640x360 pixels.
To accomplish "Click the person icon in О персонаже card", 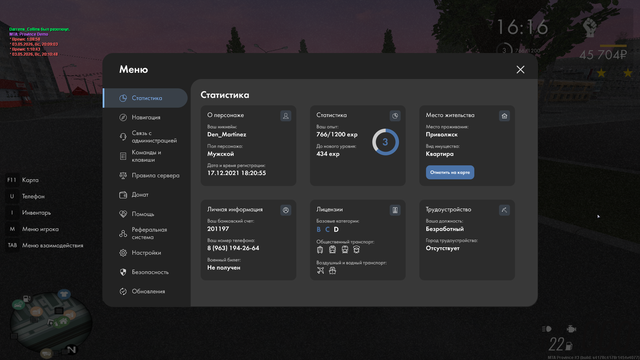I will click(286, 116).
